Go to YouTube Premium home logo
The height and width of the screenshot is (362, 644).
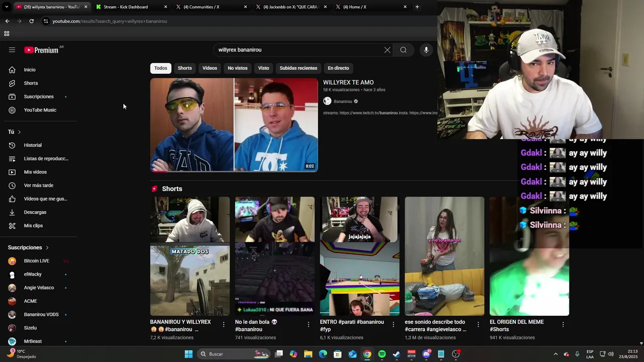click(41, 50)
